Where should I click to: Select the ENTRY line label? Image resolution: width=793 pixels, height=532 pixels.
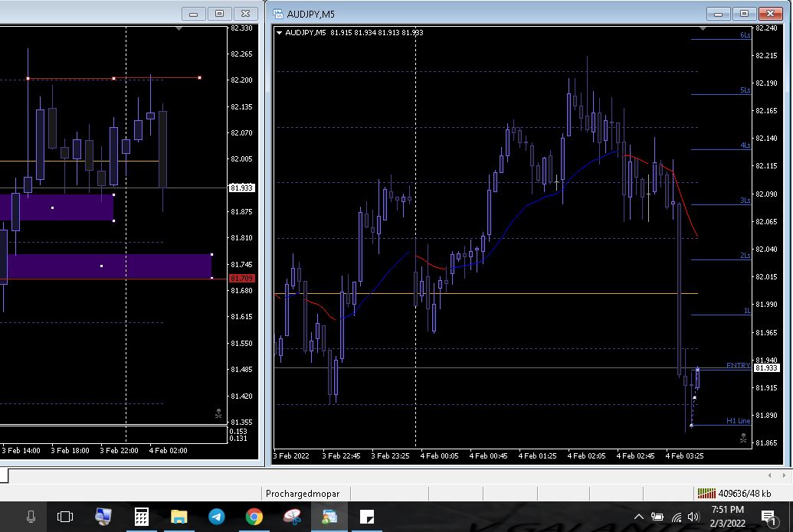pyautogui.click(x=739, y=365)
